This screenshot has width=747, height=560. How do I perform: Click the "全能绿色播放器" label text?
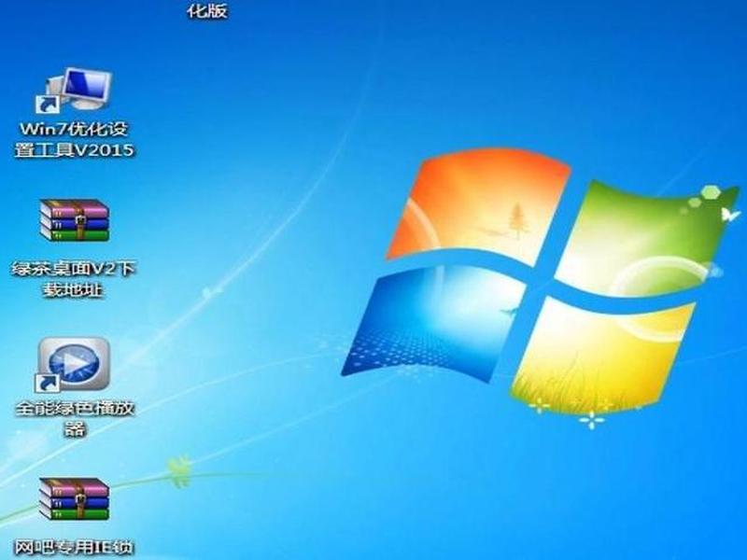[x=75, y=419]
